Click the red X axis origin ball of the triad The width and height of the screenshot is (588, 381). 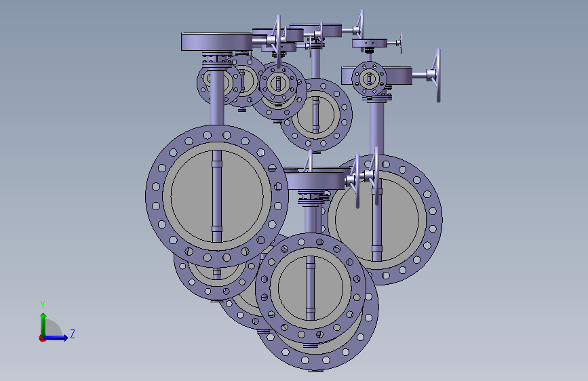pos(42,338)
